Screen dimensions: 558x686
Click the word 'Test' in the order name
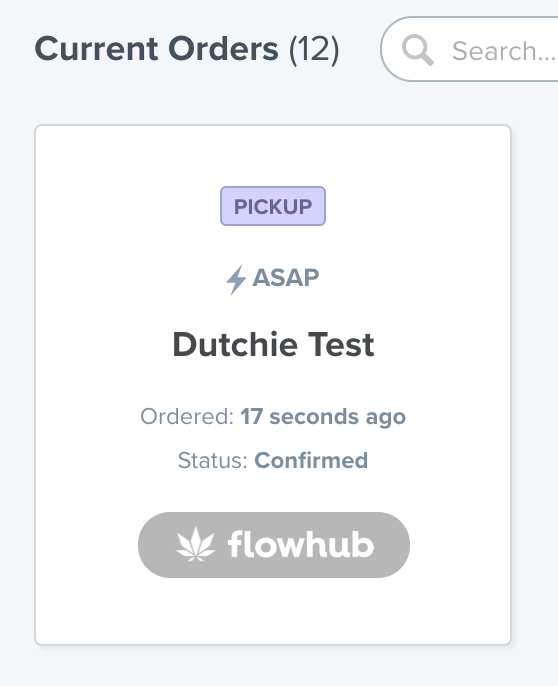click(341, 345)
